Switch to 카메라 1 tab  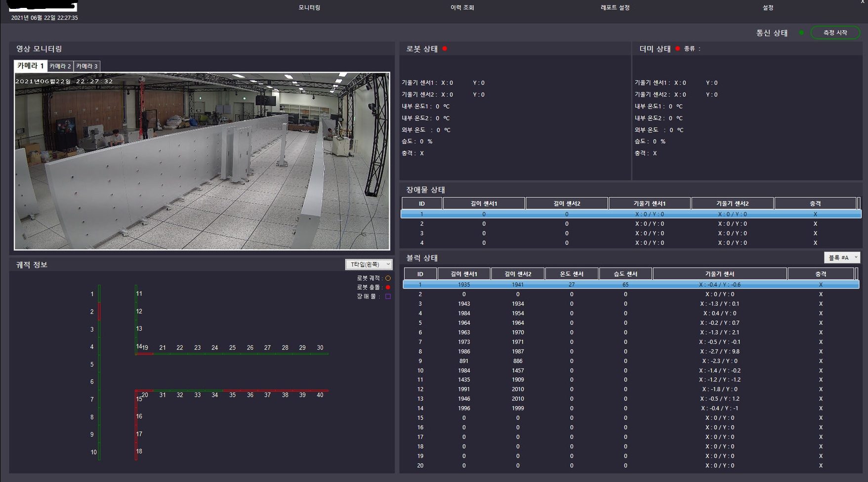click(31, 66)
